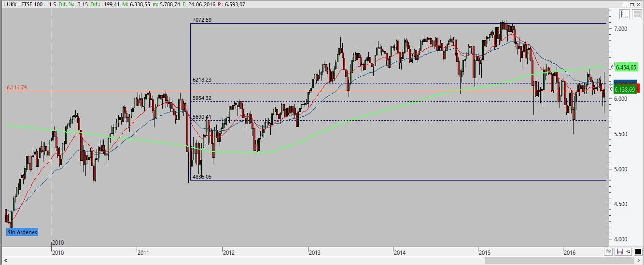Click the purple save diskette icon
The height and width of the screenshot is (265, 644).
click(620, 251)
